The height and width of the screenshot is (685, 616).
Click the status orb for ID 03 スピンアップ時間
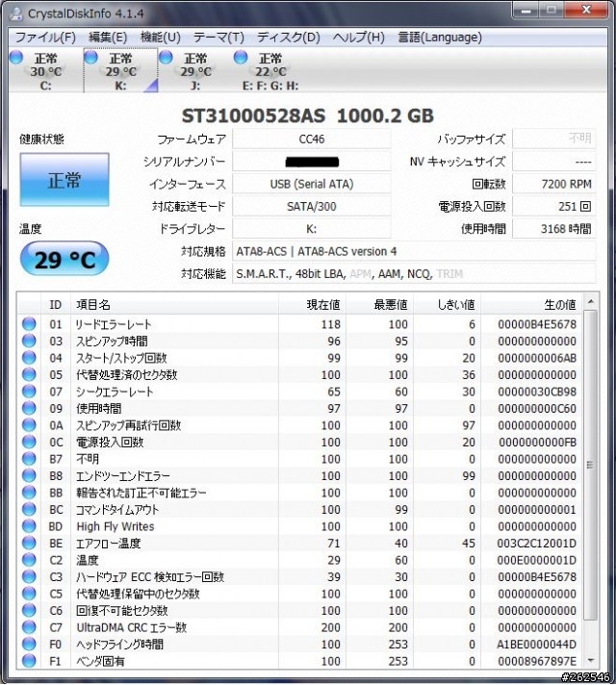pos(29,341)
